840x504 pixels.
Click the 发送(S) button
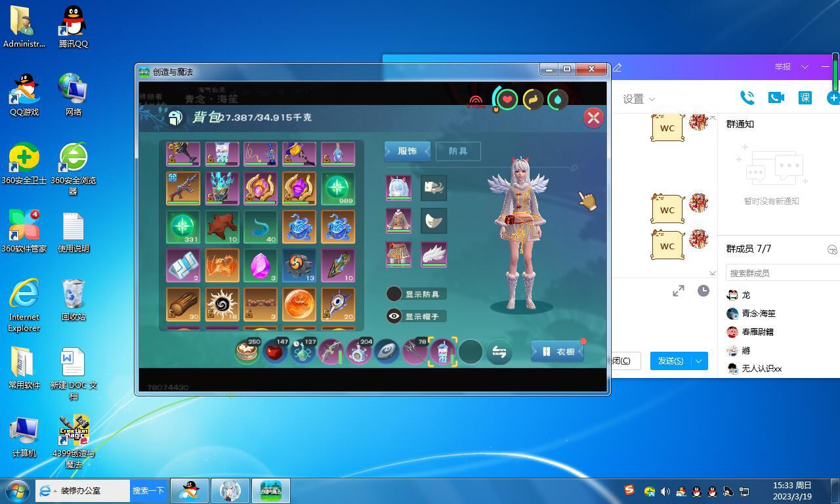671,361
